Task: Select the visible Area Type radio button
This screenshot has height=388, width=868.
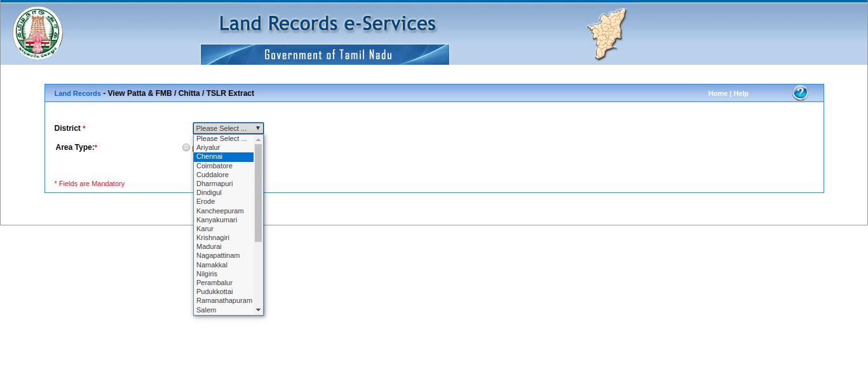Action: (x=186, y=147)
